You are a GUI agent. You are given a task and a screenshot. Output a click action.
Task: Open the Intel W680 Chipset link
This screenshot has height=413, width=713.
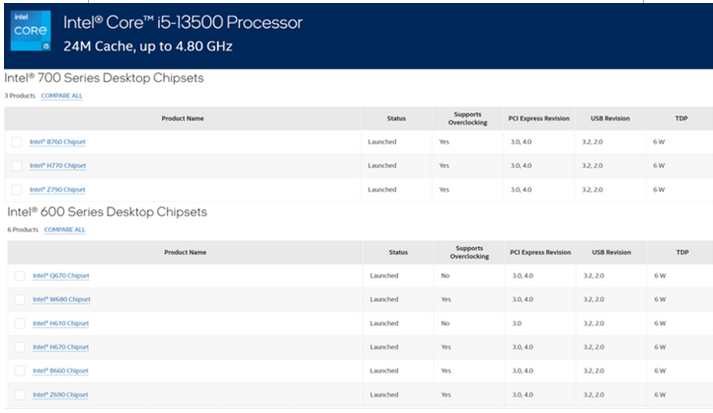tap(61, 299)
